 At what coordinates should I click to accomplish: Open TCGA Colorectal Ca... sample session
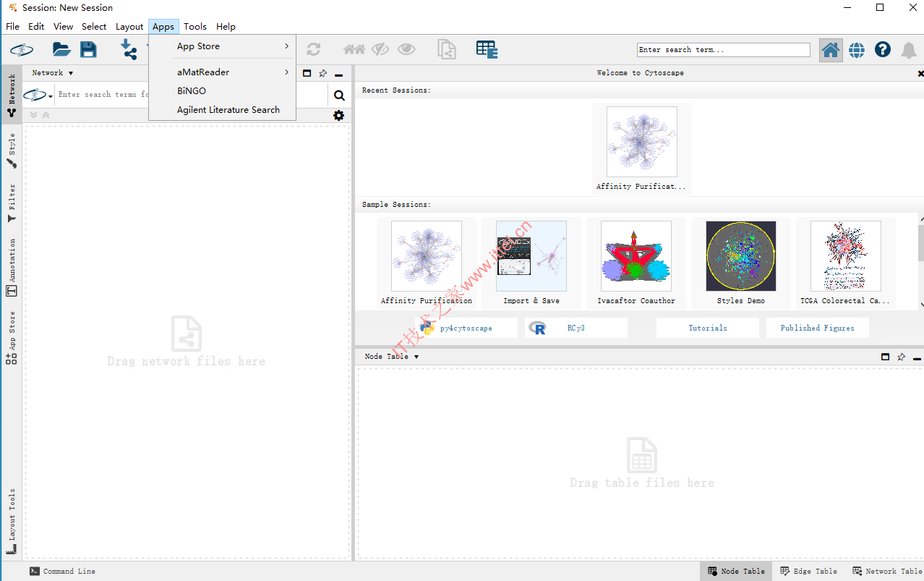coord(846,263)
